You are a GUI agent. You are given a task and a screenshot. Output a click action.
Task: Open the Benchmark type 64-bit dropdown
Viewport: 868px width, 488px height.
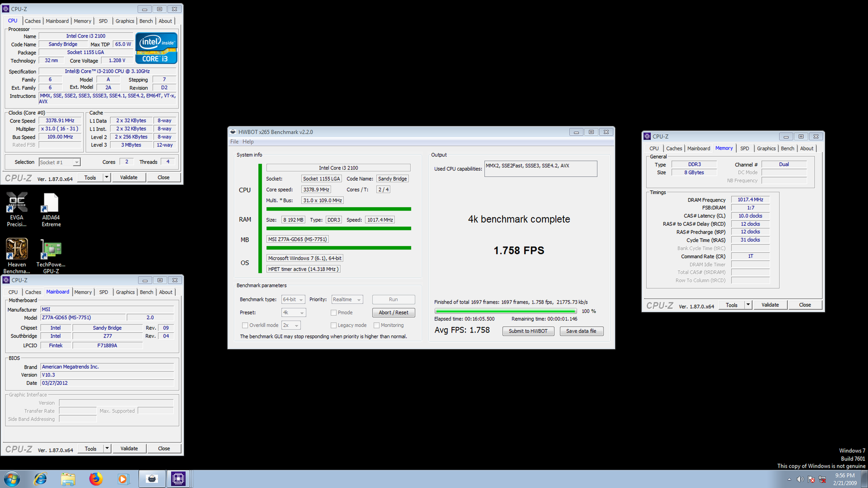tap(293, 300)
